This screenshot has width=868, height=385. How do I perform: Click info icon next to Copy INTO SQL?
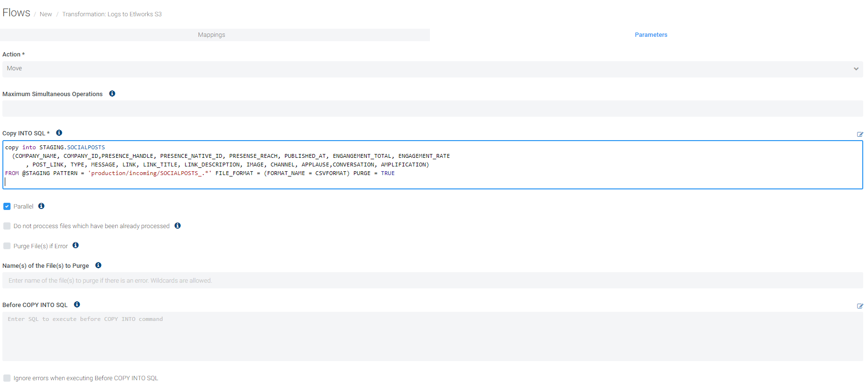point(59,133)
